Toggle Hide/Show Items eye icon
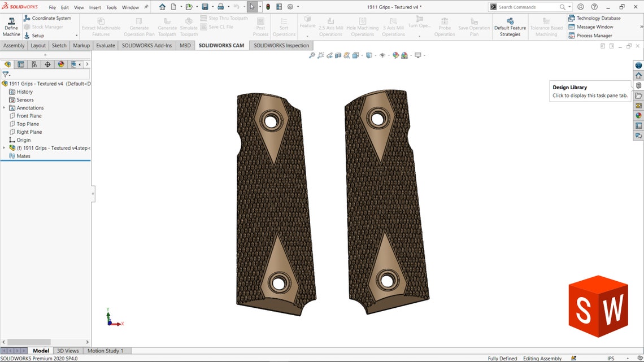 (383, 55)
